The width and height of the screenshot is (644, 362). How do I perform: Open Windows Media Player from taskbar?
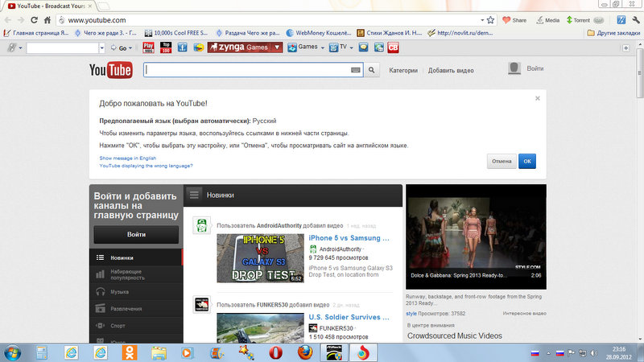click(x=187, y=353)
